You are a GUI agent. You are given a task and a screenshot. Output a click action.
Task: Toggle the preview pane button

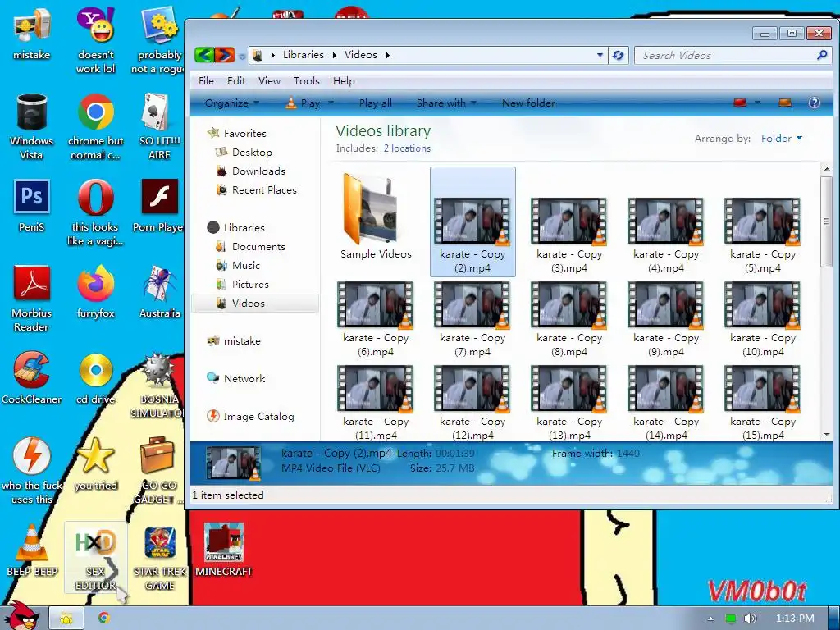pyautogui.click(x=785, y=103)
